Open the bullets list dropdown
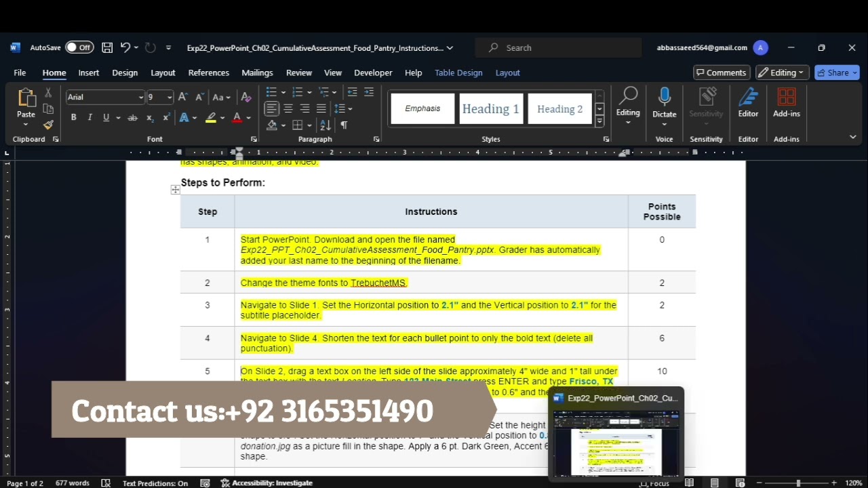This screenshot has width=868, height=488. click(x=282, y=92)
